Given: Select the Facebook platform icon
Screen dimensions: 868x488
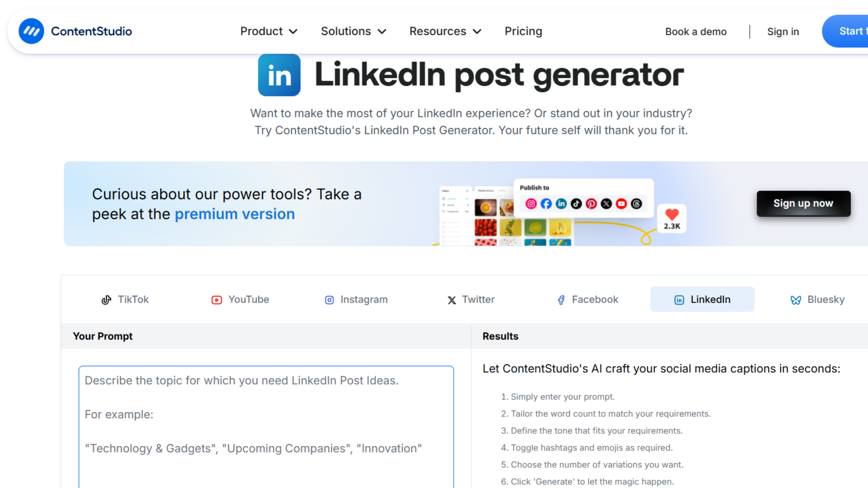Looking at the screenshot, I should click(561, 299).
